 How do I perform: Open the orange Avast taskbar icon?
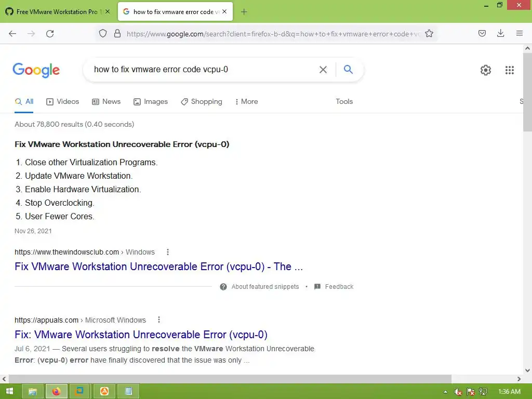point(104,392)
